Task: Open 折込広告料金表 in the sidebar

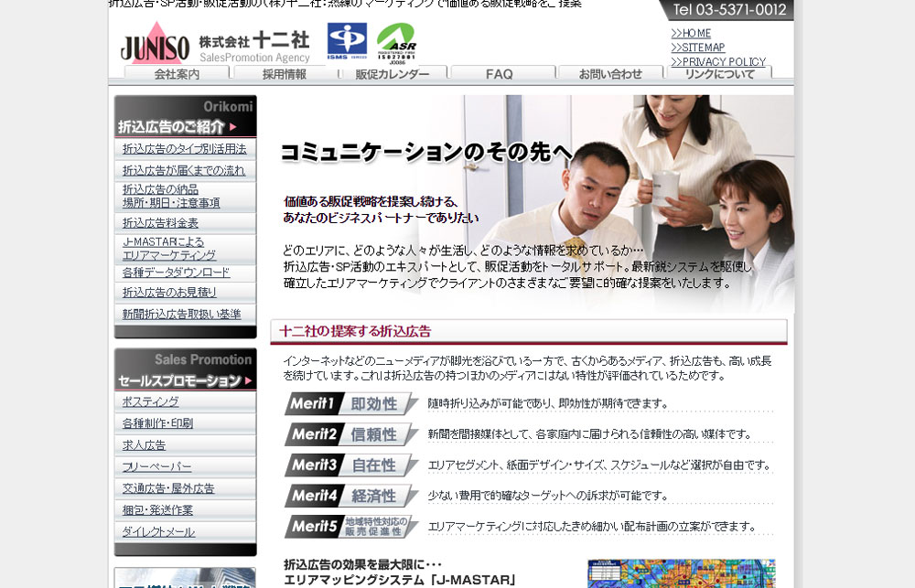Action: pyautogui.click(x=161, y=223)
